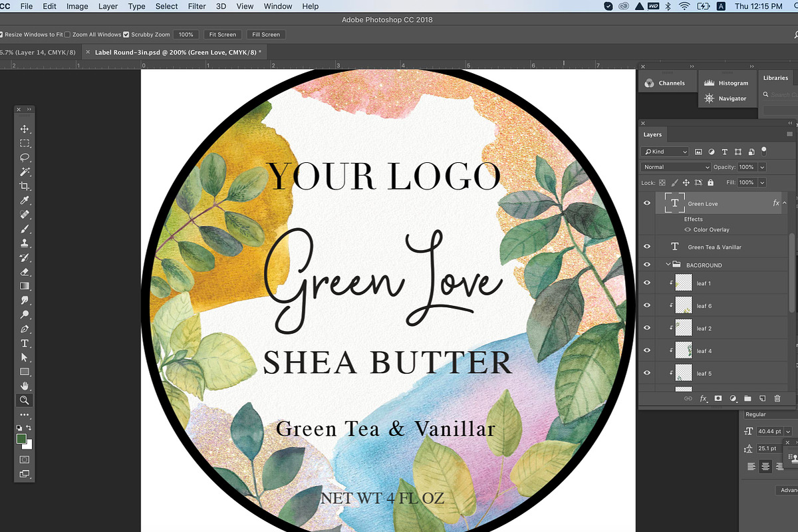Open the Normal blend mode dropdown
The height and width of the screenshot is (532, 798).
tap(674, 166)
